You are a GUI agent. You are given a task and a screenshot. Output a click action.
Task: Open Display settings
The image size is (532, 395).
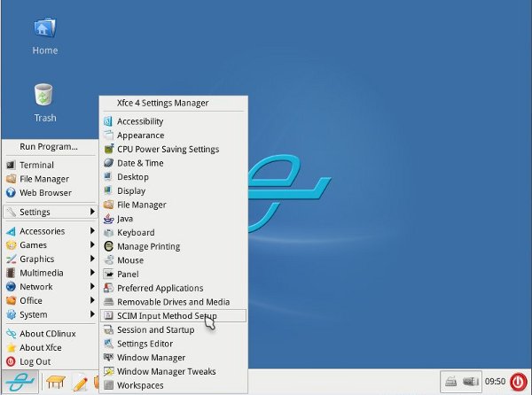(174, 190)
